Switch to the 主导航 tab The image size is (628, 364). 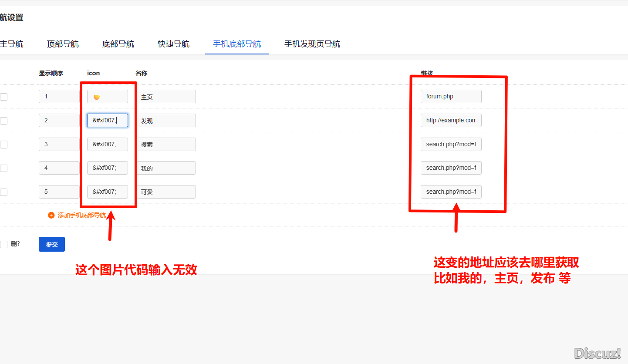[12, 44]
